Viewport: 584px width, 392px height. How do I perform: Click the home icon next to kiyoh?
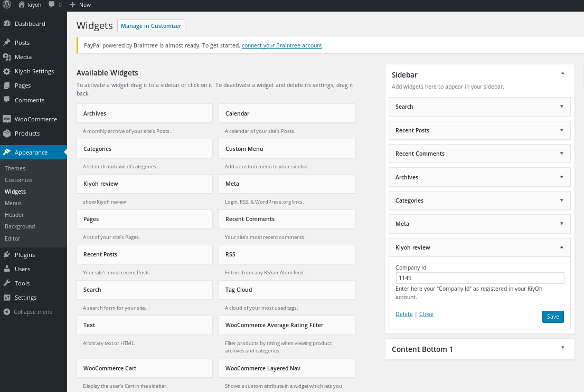(22, 4)
